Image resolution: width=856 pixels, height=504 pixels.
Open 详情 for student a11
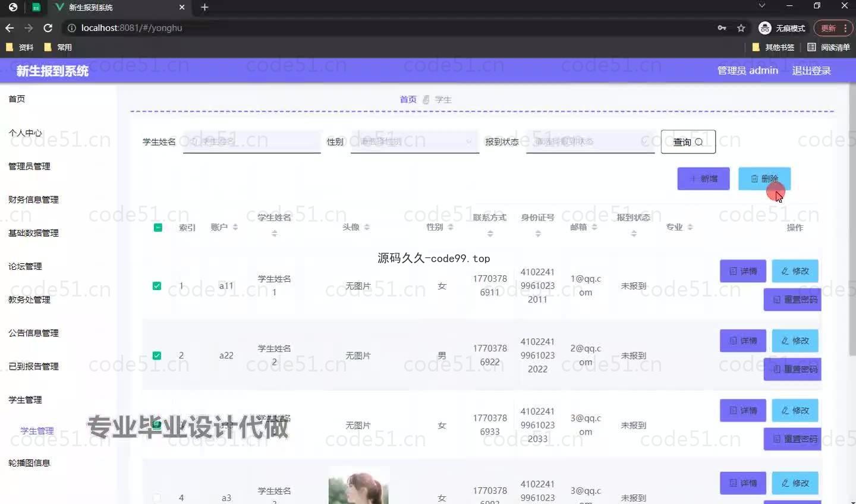coord(743,271)
